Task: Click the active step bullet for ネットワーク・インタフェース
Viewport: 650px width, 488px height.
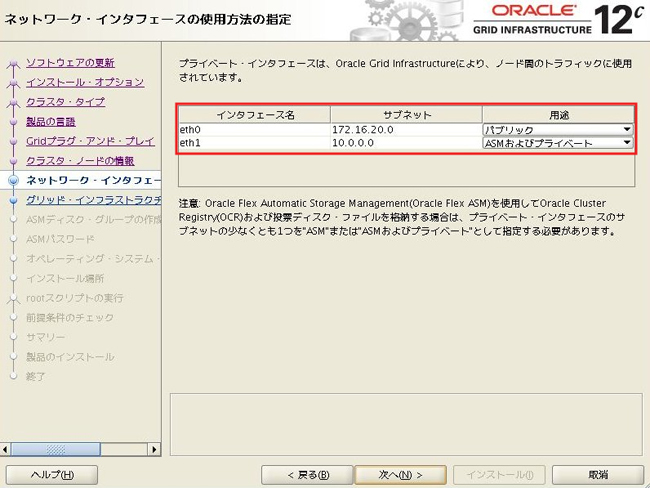Action: point(14,180)
